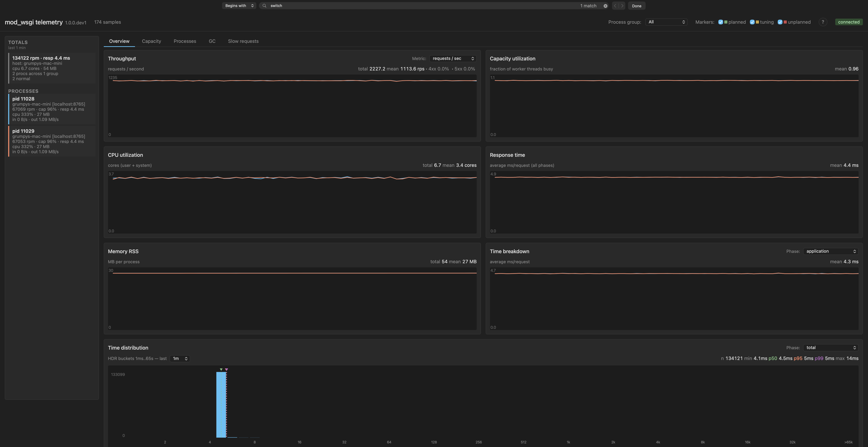The image size is (868, 447).
Task: Click the yellow tuning color swatch
Action: pyautogui.click(x=757, y=22)
